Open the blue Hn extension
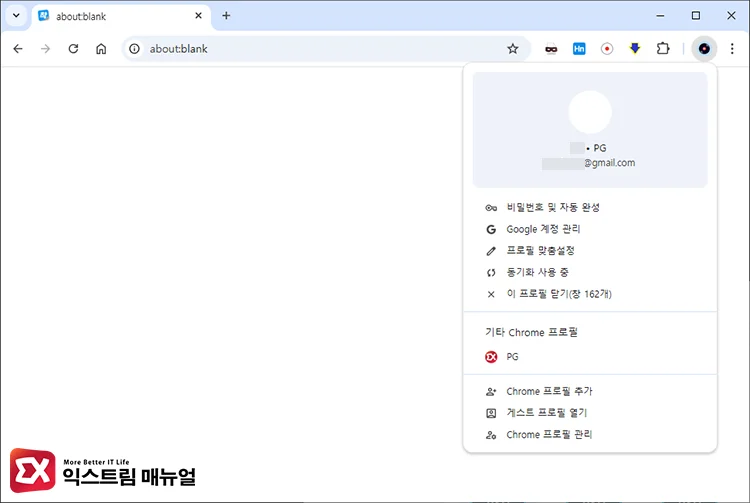Image resolution: width=750 pixels, height=503 pixels. click(x=579, y=49)
